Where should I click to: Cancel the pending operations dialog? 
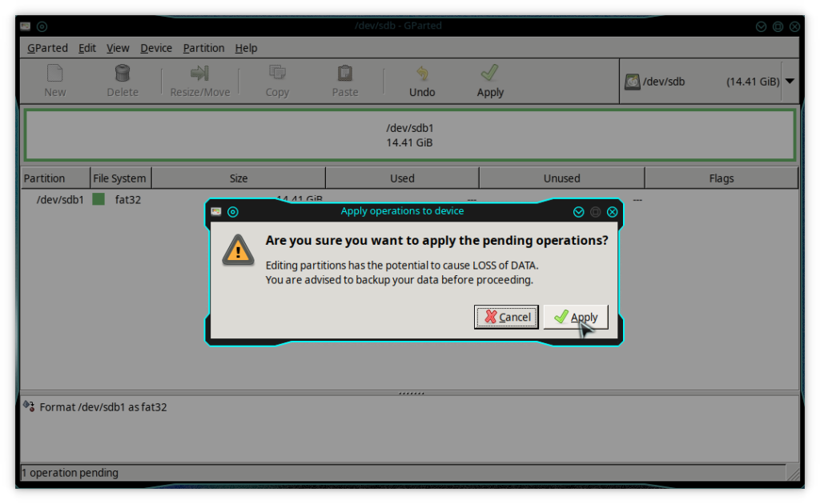coord(506,317)
